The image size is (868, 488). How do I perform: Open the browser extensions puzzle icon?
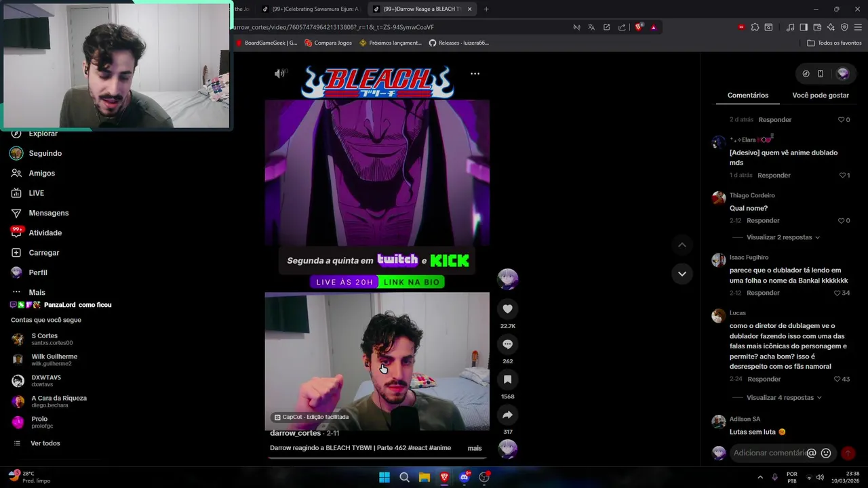pyautogui.click(x=755, y=27)
